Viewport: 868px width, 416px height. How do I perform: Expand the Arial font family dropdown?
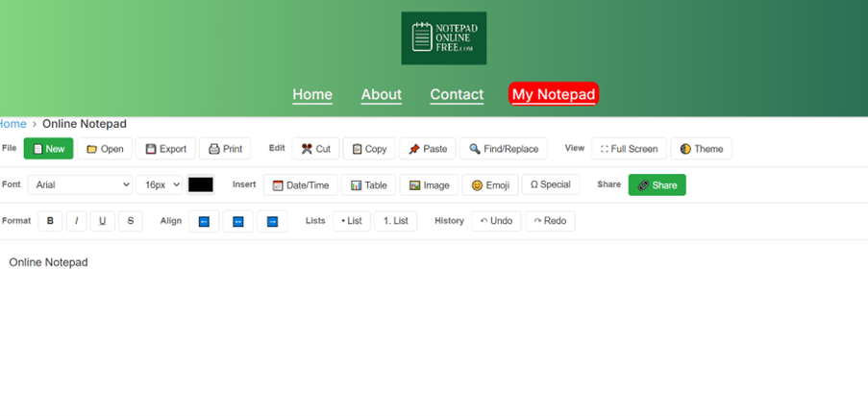[x=80, y=185]
